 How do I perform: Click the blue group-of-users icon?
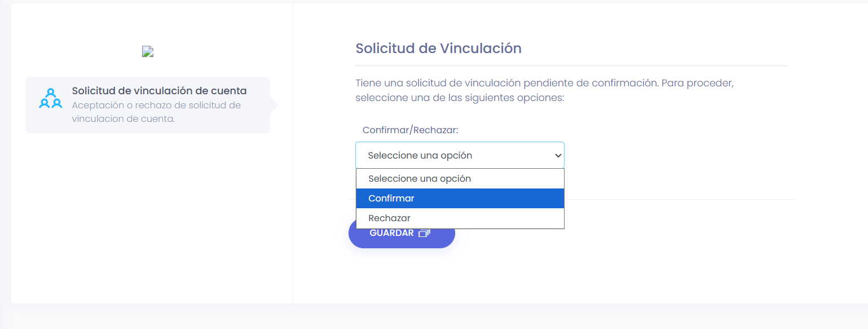pyautogui.click(x=51, y=99)
